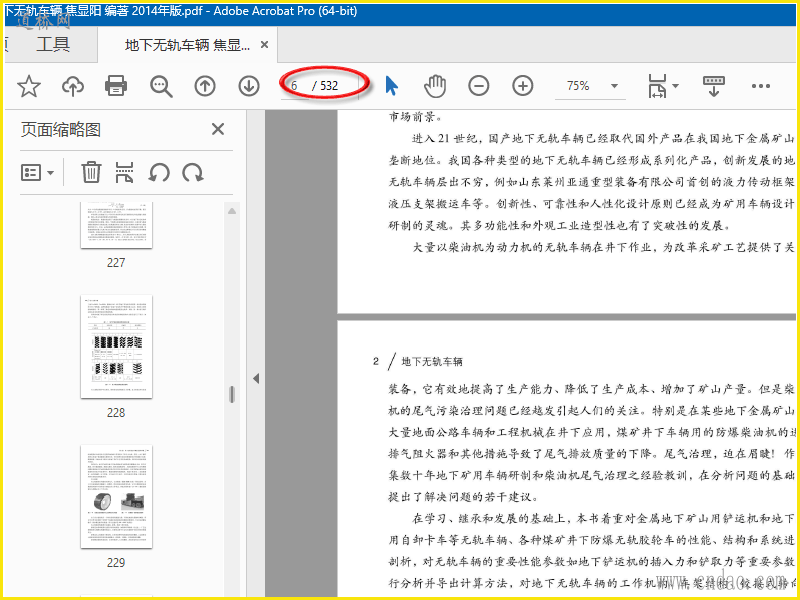Click the fit page width icon
The image size is (800, 600).
[x=657, y=86]
